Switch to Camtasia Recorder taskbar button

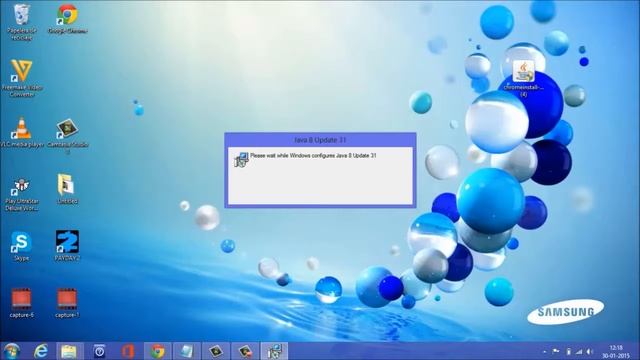coord(245,351)
